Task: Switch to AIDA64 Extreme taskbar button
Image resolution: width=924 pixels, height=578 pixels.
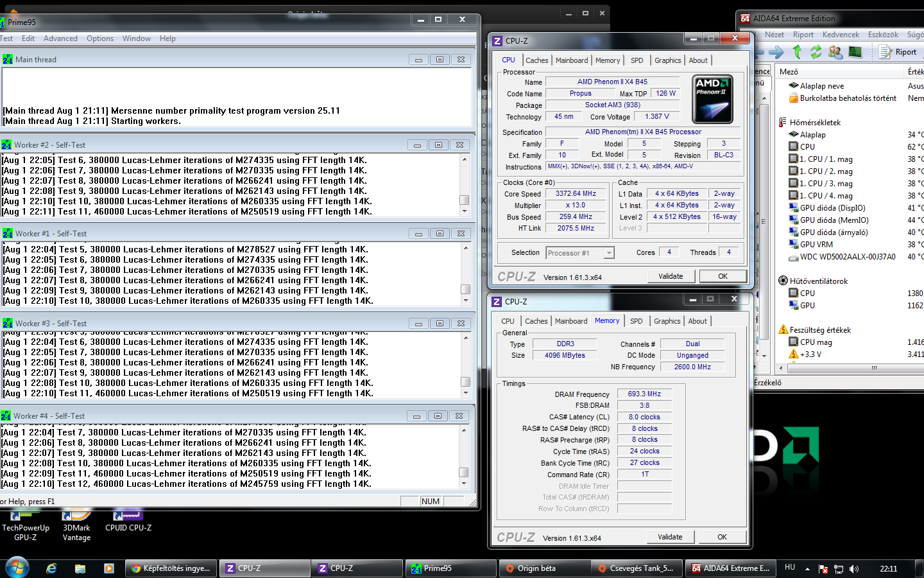Action: coord(730,568)
